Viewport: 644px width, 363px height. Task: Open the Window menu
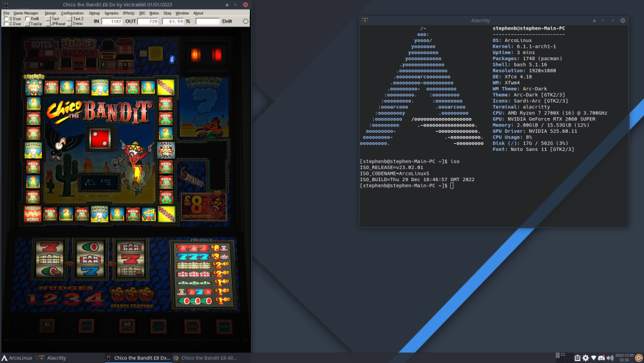182,13
